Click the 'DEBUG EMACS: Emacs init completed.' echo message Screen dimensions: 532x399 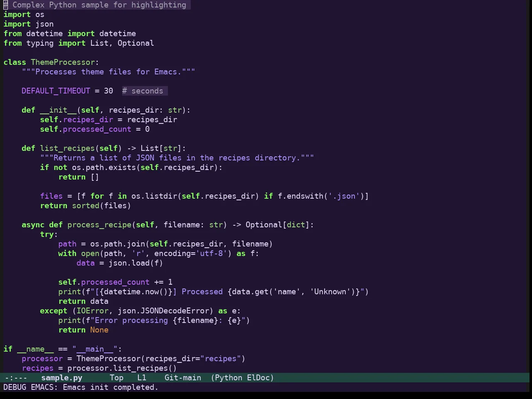point(81,387)
